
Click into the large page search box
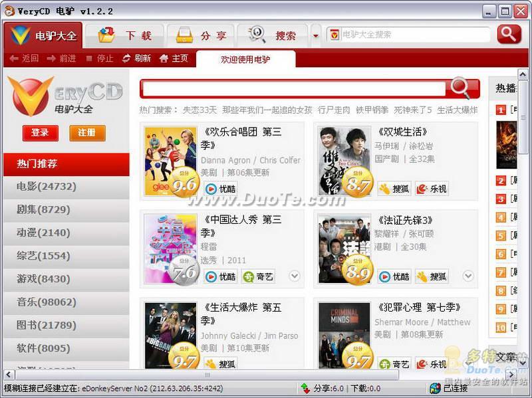(294, 89)
